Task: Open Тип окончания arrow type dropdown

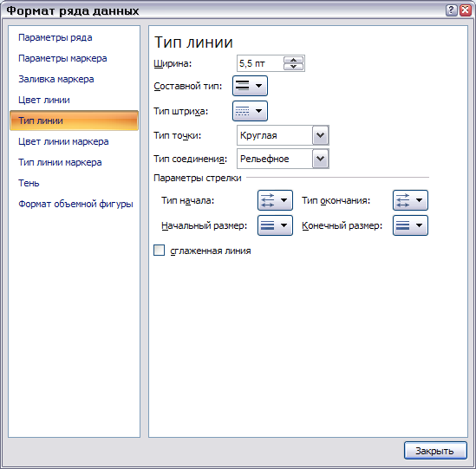Action: (x=410, y=200)
